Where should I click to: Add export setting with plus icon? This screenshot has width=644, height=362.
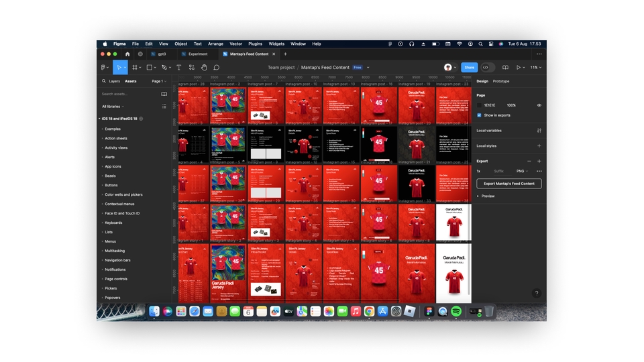point(539,161)
